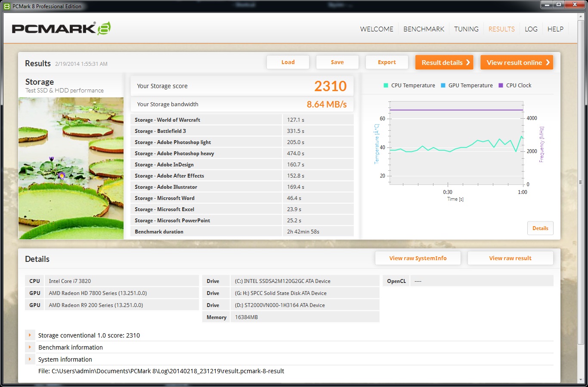588x387 pixels.
Task: Select the Storage - World of Warcraft row
Action: click(242, 120)
